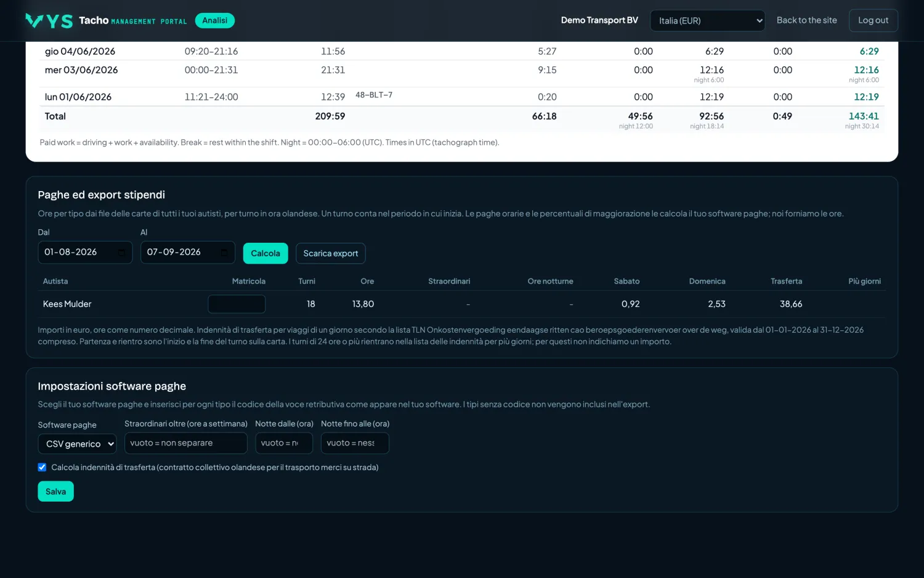Click Demo Transport BV company name
This screenshot has width=924, height=578.
click(599, 20)
